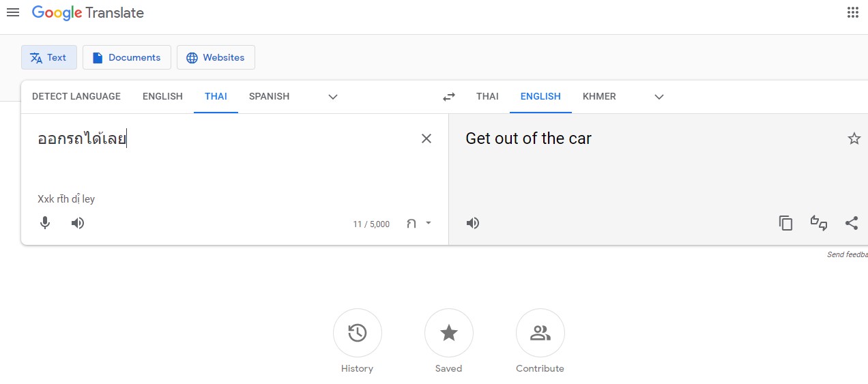Start voice input with microphone
The image size is (868, 384).
click(x=45, y=223)
